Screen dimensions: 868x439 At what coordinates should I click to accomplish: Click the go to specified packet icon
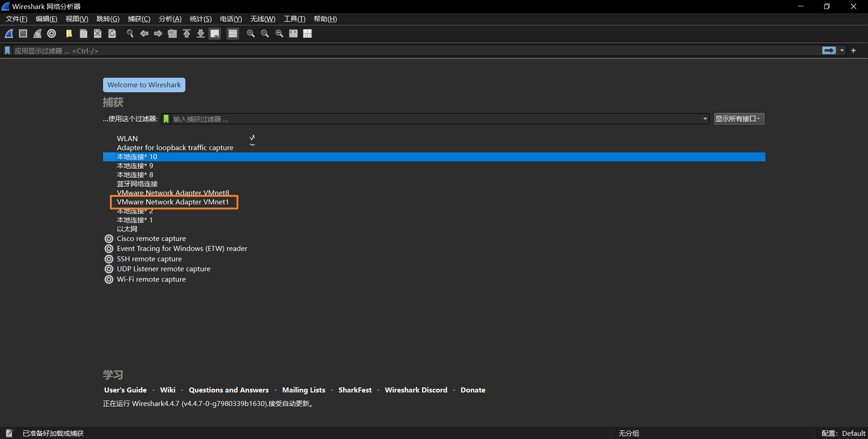click(172, 33)
